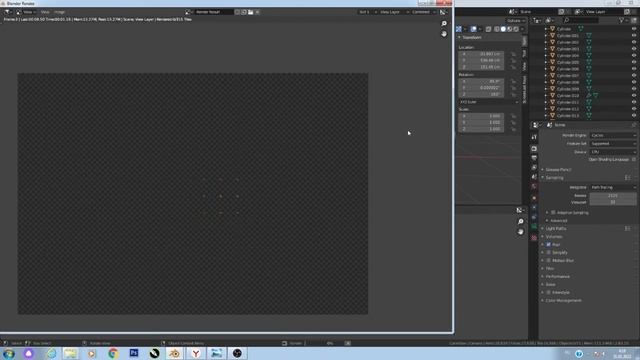Image resolution: width=640 pixels, height=360 pixels.
Task: Hide Cylinder.001 using its eye icon
Action: tap(634, 36)
